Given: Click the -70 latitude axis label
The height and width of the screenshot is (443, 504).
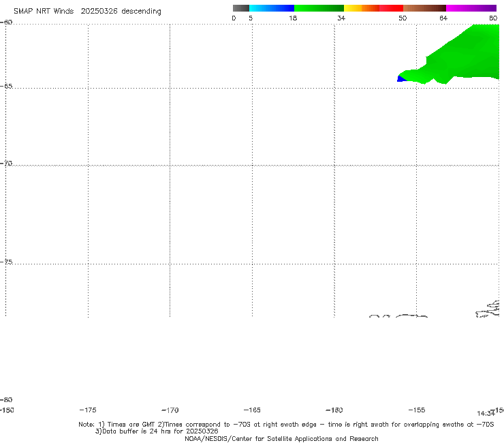Looking at the screenshot, I should [6, 164].
